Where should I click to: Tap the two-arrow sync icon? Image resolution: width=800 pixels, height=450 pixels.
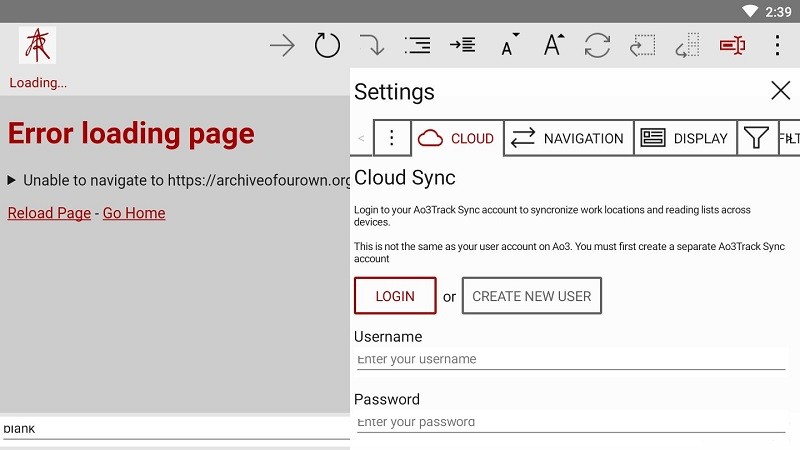[x=597, y=45]
